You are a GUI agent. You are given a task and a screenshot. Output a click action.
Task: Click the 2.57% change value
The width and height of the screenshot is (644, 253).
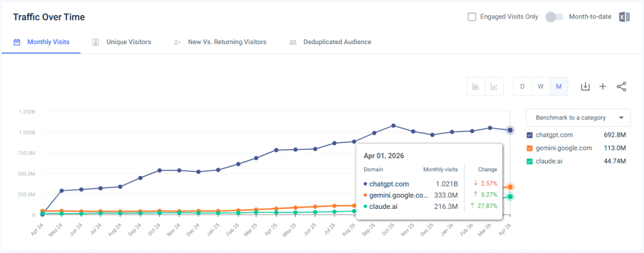pos(488,184)
